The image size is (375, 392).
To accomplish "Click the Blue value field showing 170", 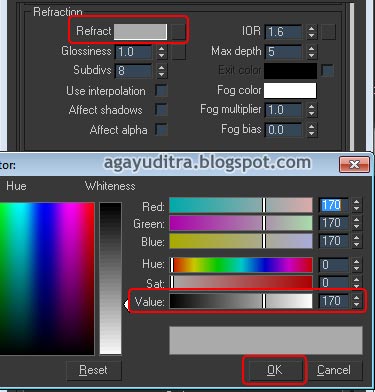I will pyautogui.click(x=334, y=241).
